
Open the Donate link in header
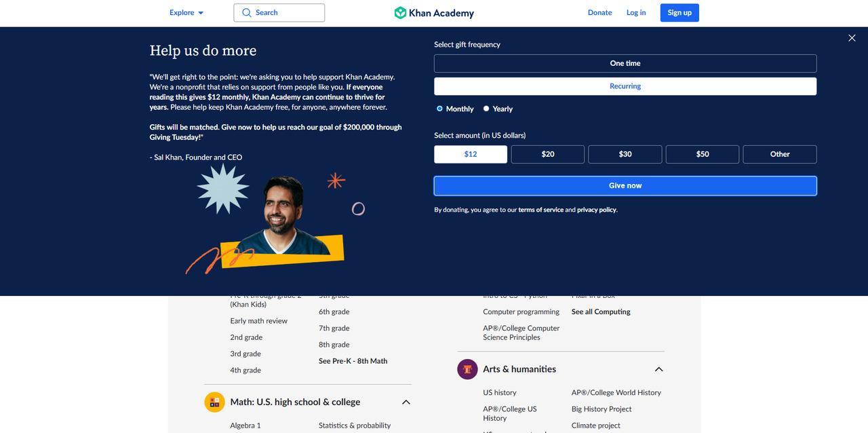pos(599,13)
